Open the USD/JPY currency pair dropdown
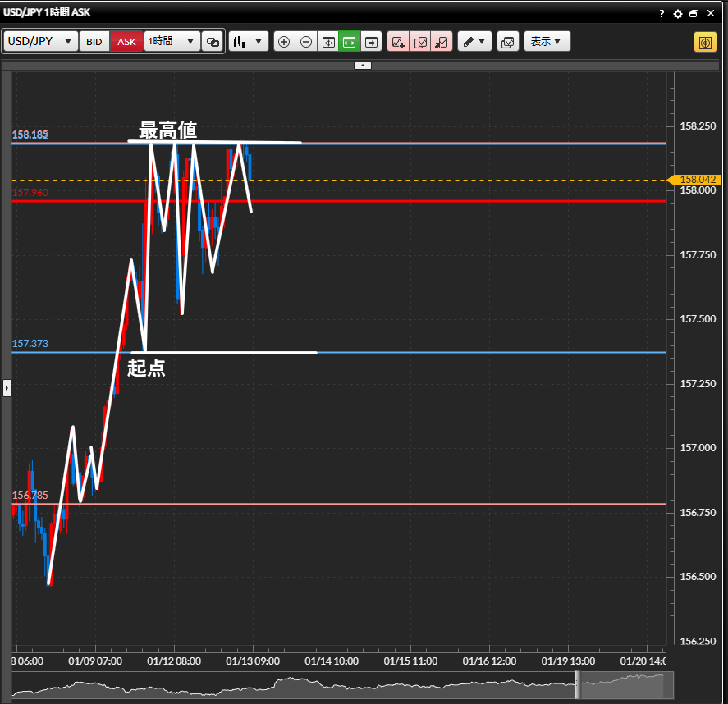The image size is (728, 704). click(41, 42)
